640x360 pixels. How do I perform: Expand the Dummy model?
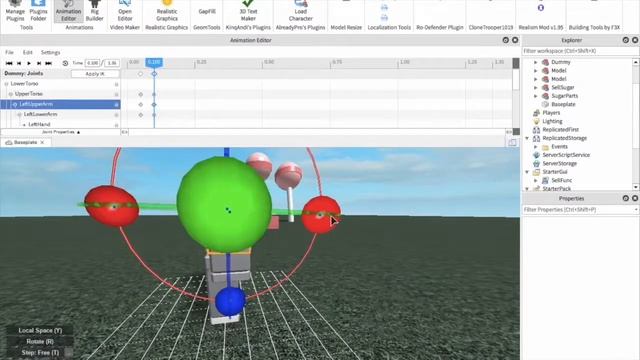point(536,62)
